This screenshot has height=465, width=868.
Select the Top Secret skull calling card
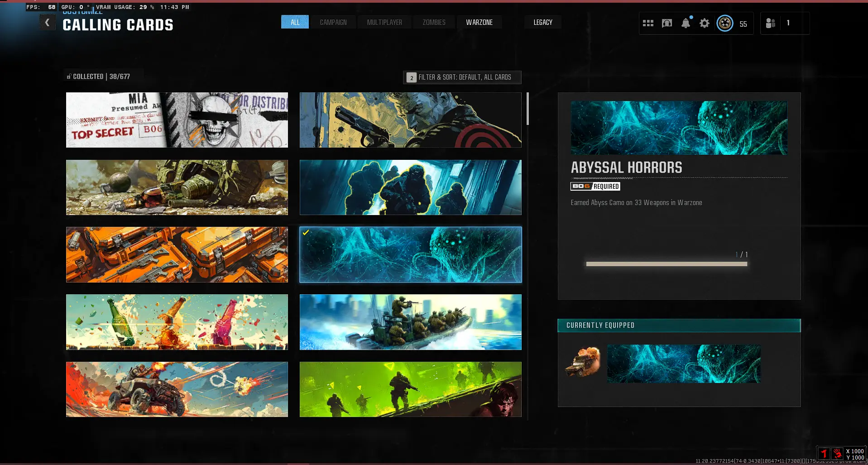pos(177,120)
